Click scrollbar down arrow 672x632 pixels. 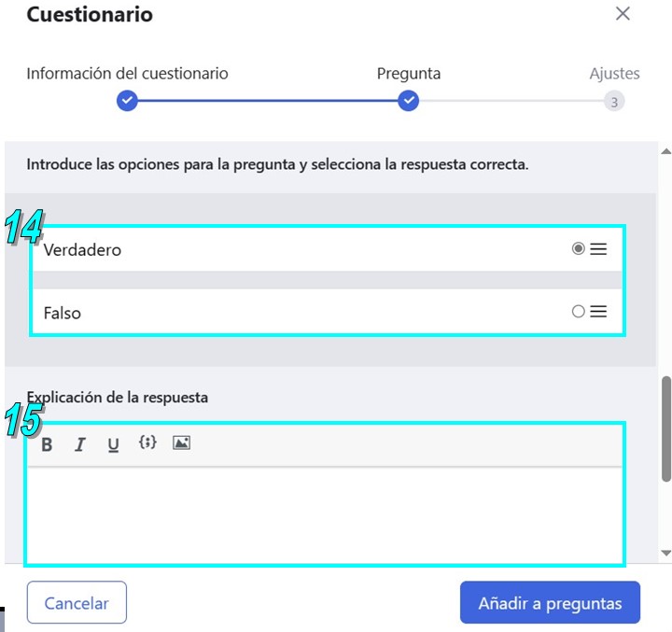coord(666,553)
